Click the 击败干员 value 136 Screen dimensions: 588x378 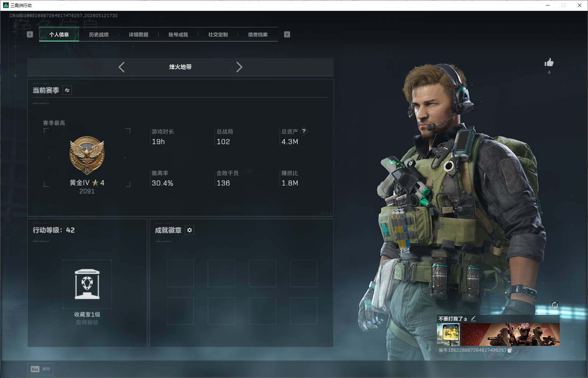point(223,183)
